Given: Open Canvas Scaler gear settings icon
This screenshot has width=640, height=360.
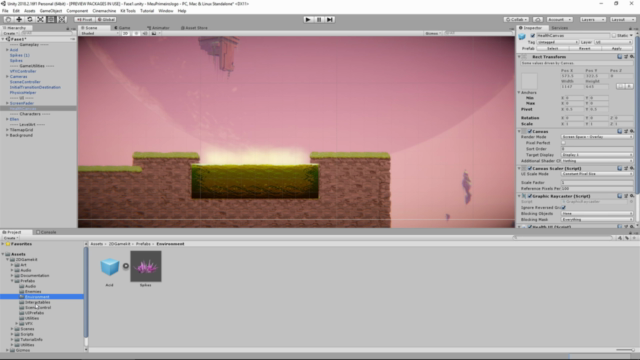Looking at the screenshot, I should tap(632, 168).
